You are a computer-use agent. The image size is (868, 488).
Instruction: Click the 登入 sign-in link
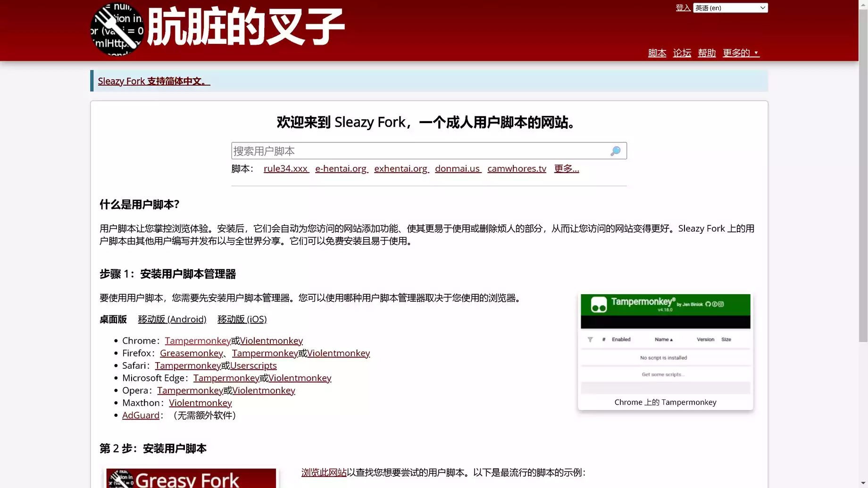(683, 8)
